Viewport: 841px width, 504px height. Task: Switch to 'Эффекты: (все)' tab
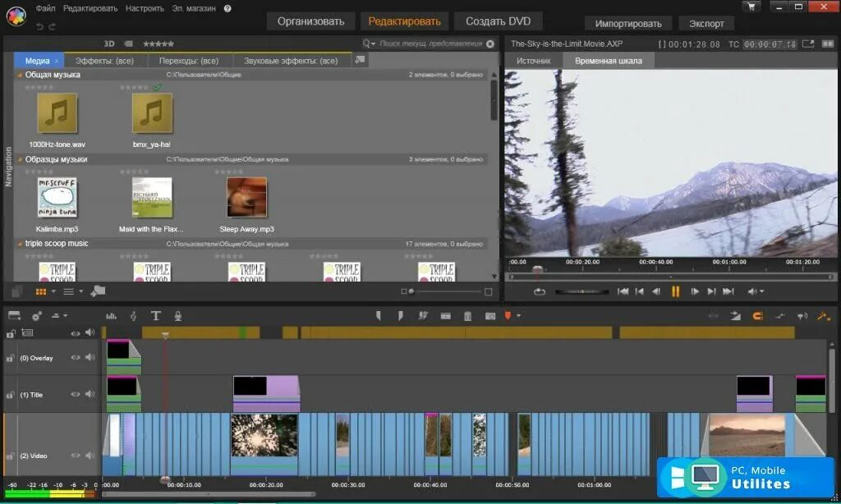click(104, 61)
